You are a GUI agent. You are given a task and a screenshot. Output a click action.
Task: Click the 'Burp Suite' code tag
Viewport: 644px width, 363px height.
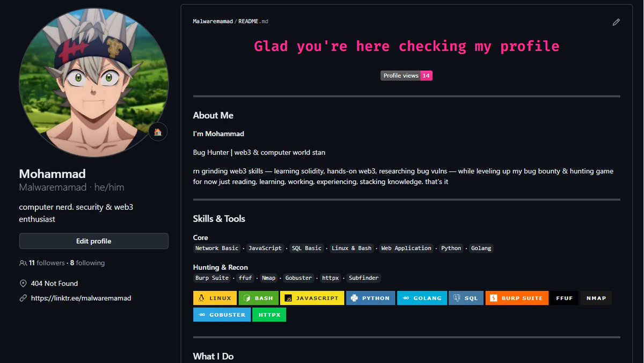coord(212,278)
